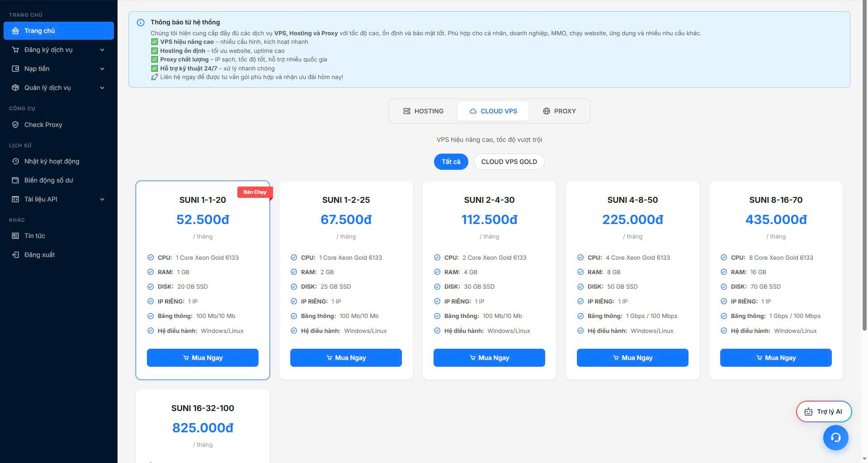Expand the Nạp tiền chevron
The image size is (868, 463).
(x=102, y=69)
